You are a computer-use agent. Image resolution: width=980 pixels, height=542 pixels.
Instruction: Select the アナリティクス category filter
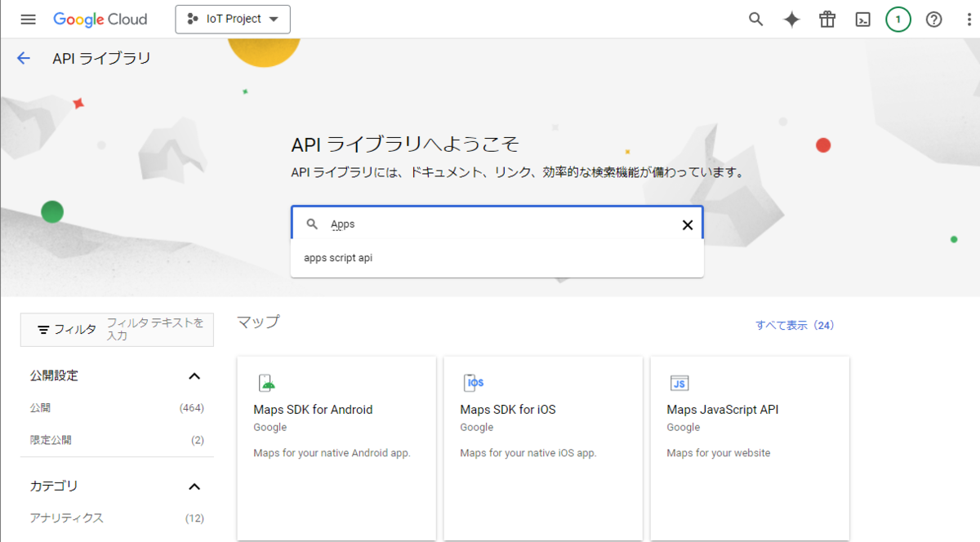coord(66,517)
